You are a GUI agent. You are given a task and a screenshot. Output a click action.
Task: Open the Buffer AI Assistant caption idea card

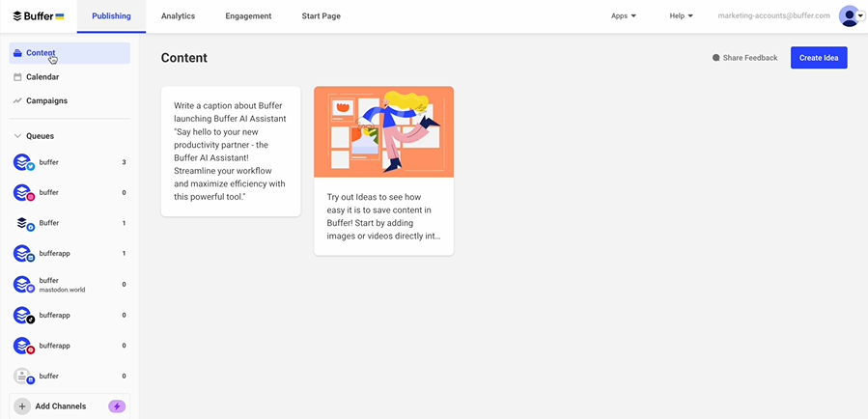coord(231,151)
